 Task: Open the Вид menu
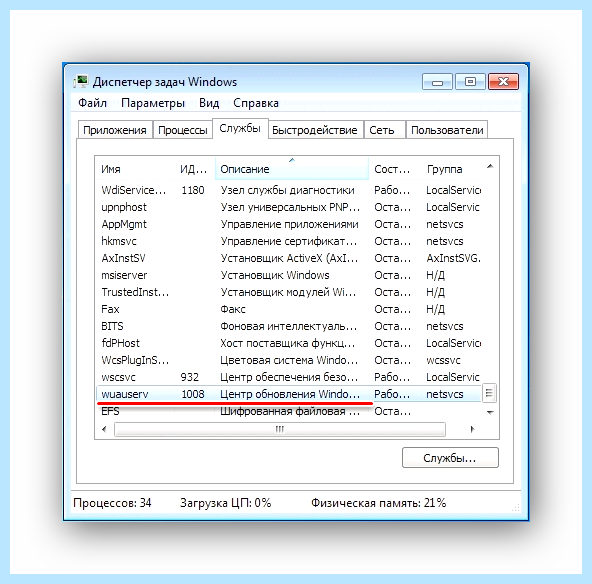[209, 103]
